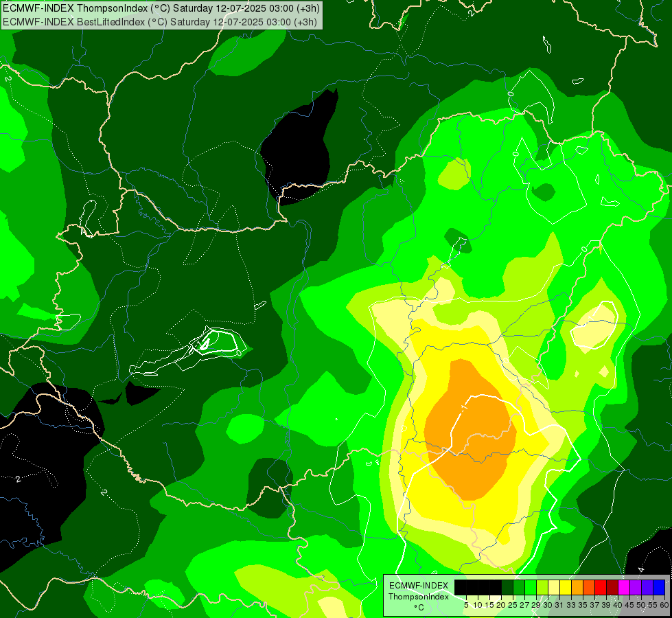Select the bright green legend swatch (27-29)

click(x=531, y=587)
